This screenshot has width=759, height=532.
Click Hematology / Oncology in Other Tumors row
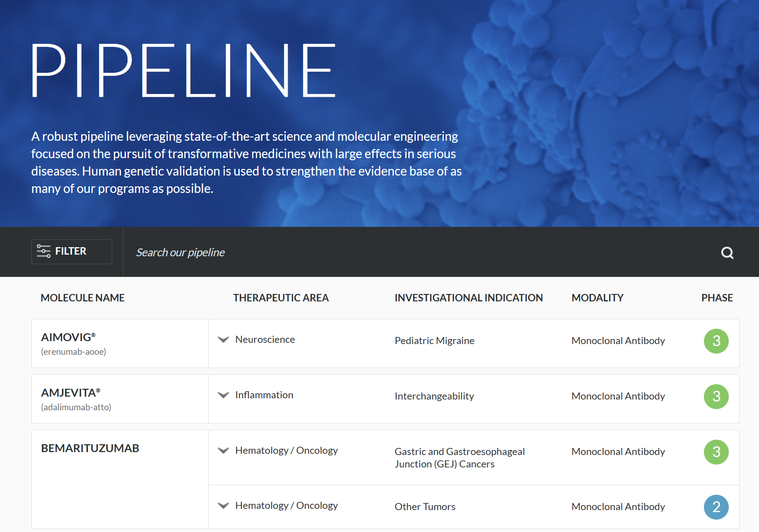287,506
